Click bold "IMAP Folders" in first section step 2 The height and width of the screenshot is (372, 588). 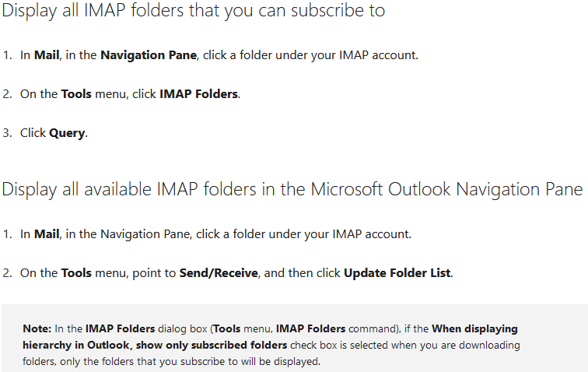(199, 94)
